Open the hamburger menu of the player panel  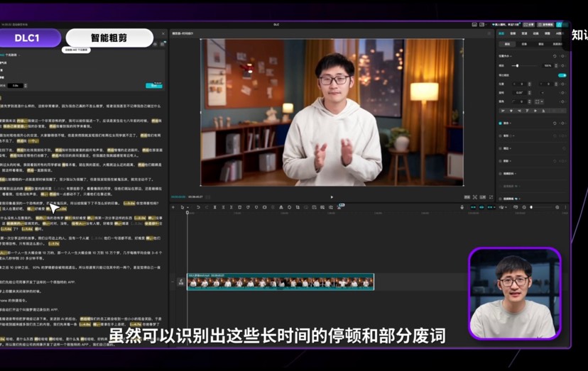489,34
